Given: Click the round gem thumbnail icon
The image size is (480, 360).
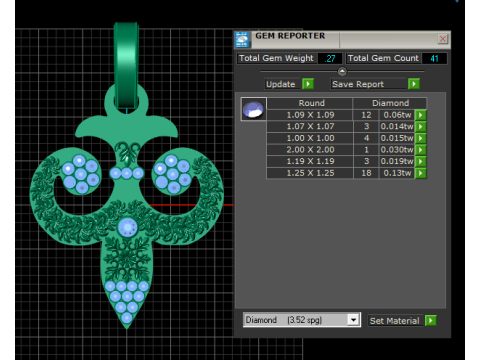Looking at the screenshot, I should click(x=254, y=109).
